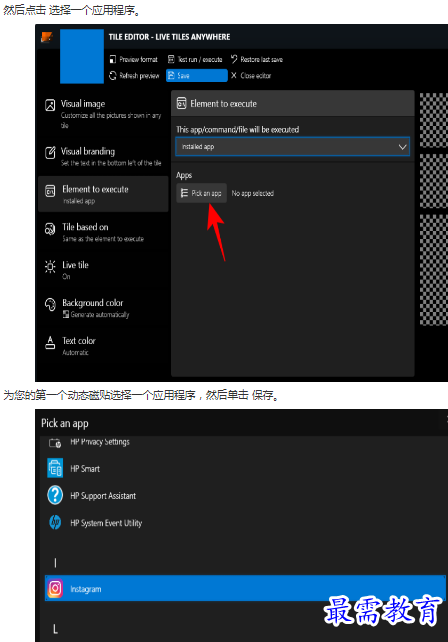Select the blue tile preview thumbnail
Image resolution: width=448 pixels, height=642 pixels.
click(x=82, y=56)
